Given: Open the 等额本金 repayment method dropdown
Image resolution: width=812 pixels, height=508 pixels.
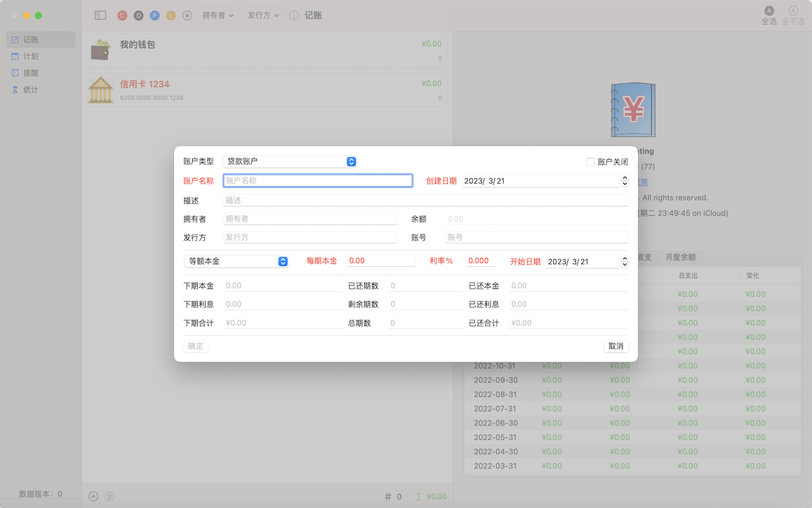Looking at the screenshot, I should tap(236, 261).
